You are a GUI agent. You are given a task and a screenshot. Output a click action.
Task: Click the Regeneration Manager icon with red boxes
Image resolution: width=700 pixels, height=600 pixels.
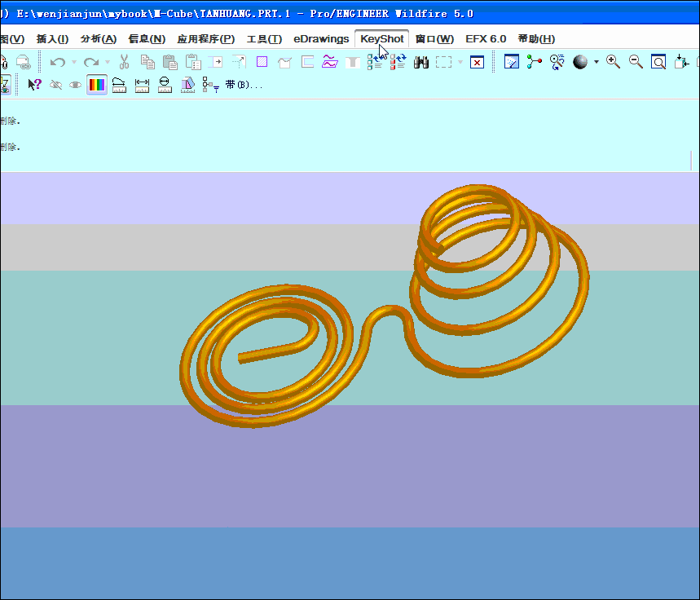[398, 62]
